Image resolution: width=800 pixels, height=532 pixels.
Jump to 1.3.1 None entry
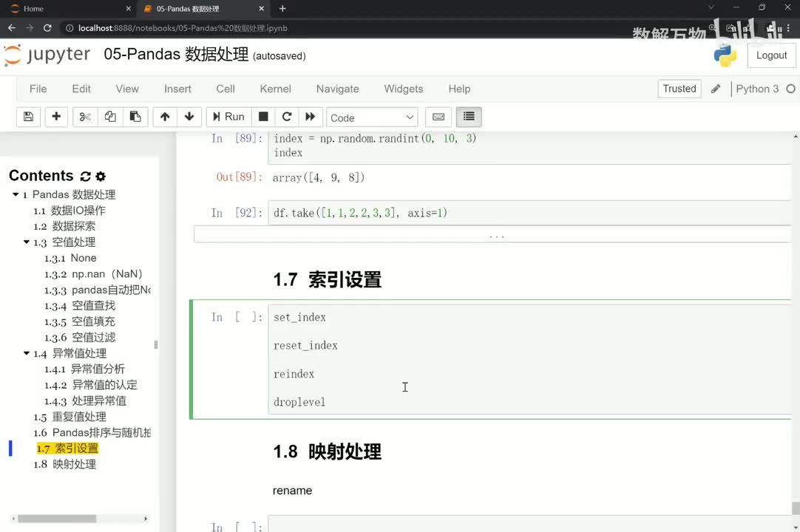70,258
